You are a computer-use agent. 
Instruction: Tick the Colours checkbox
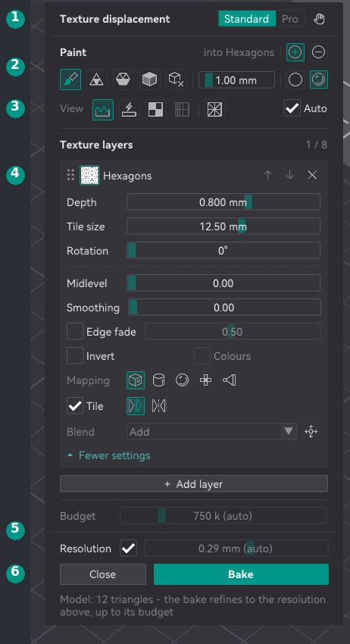(x=202, y=355)
